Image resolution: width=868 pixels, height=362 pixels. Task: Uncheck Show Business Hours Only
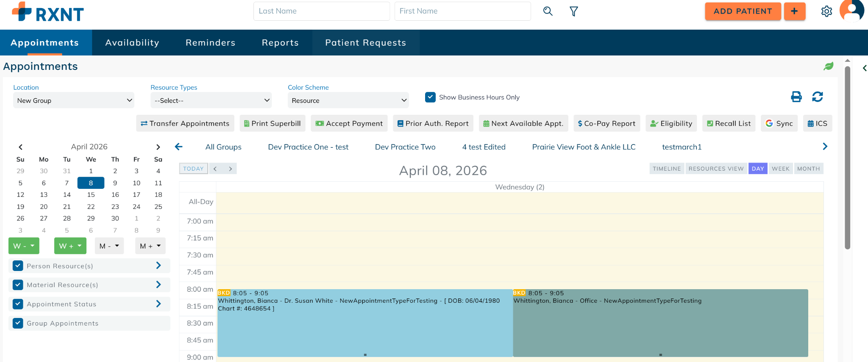coord(430,97)
